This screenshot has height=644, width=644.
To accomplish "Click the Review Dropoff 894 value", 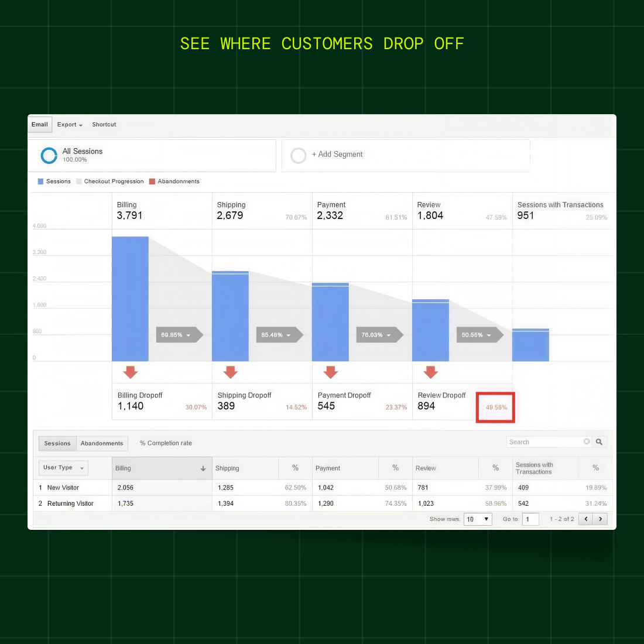I will click(426, 406).
